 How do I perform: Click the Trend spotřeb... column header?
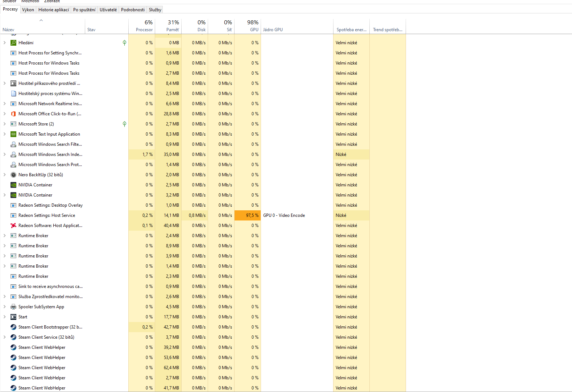click(x=387, y=26)
